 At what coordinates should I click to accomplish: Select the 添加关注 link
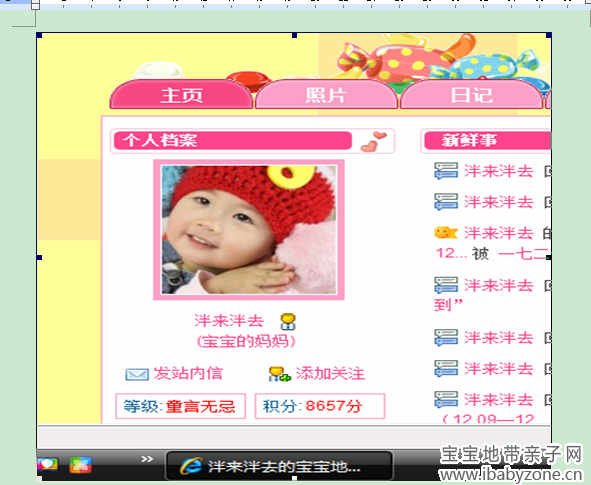point(330,373)
